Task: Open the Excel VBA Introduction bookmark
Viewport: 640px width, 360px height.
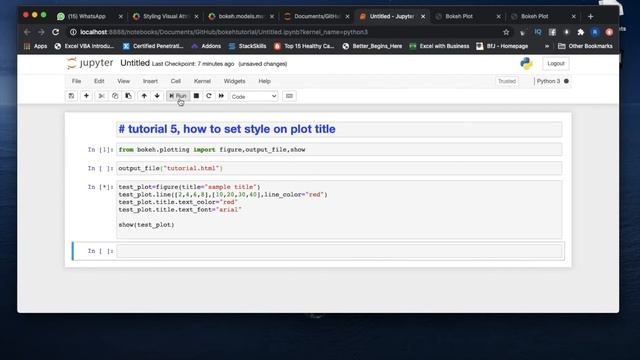Action: pyautogui.click(x=84, y=46)
